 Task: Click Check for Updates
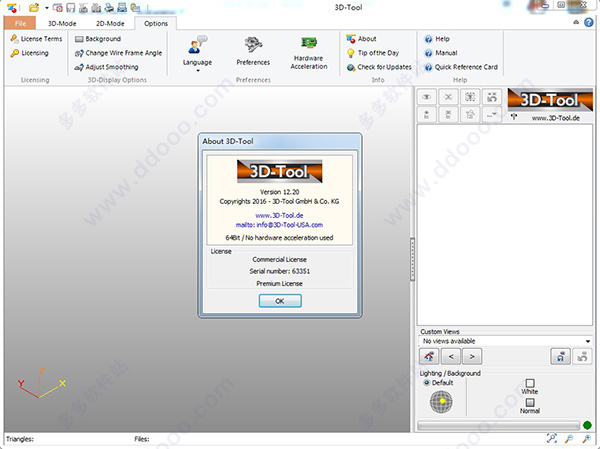(379, 67)
